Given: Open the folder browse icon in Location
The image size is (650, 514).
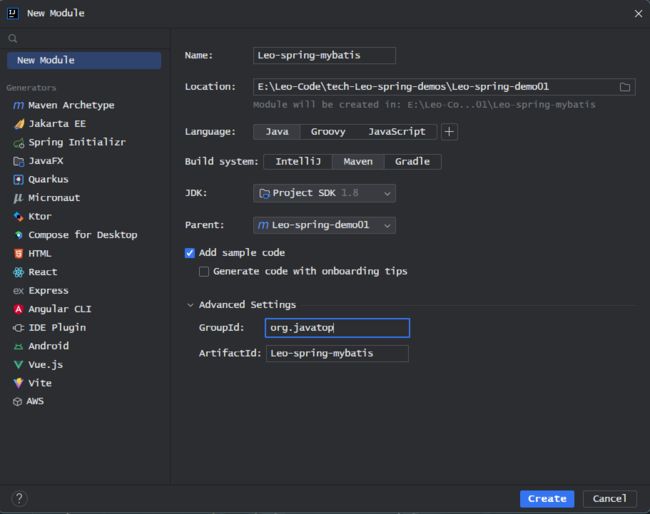Looking at the screenshot, I should [625, 87].
